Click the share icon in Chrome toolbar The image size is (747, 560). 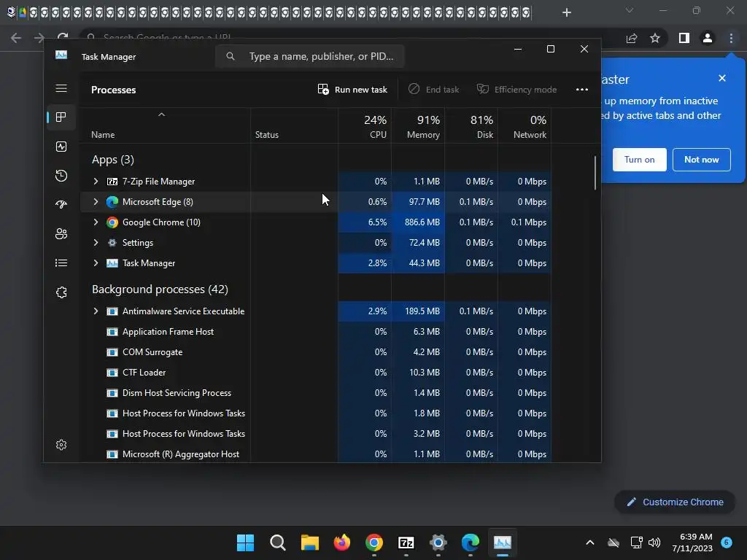click(x=632, y=38)
